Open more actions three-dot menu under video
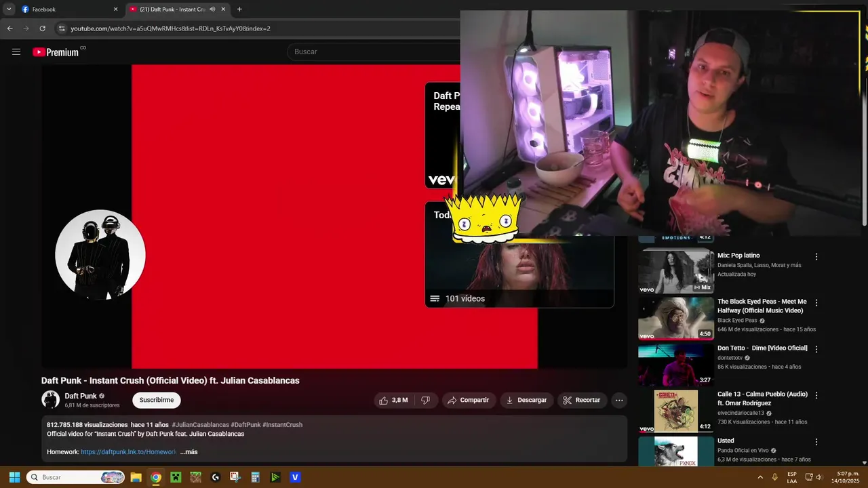This screenshot has width=868, height=488. tap(619, 400)
